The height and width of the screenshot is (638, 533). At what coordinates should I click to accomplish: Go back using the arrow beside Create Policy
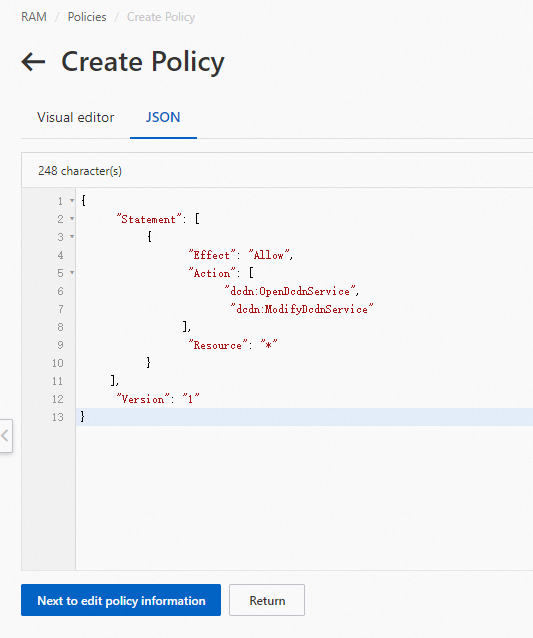(33, 62)
